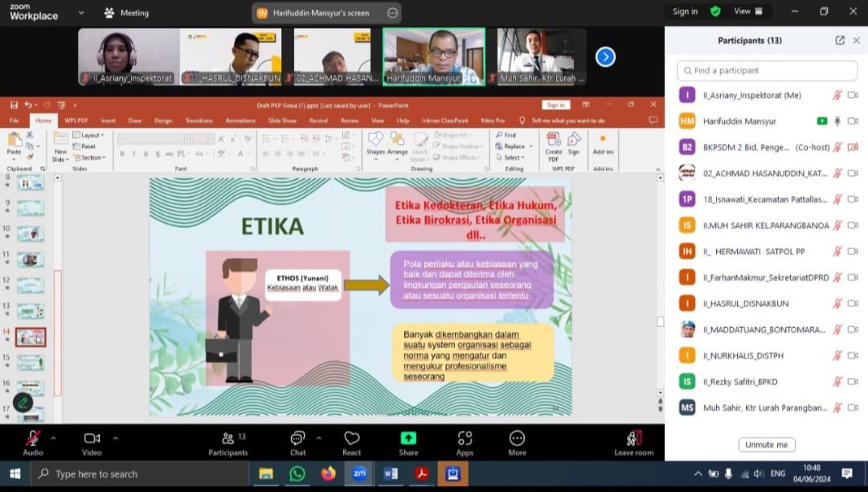Open Select dropdown in Editing group
This screenshot has width=868, height=492.
(x=510, y=158)
